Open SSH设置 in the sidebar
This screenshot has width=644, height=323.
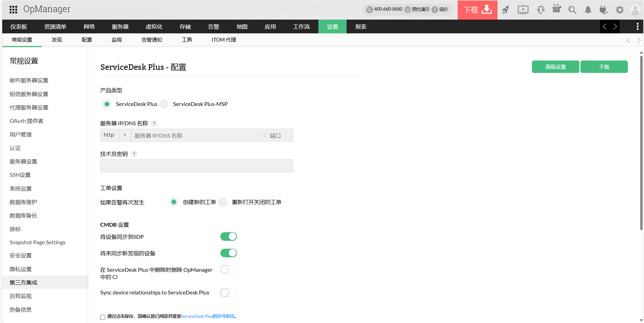point(20,175)
